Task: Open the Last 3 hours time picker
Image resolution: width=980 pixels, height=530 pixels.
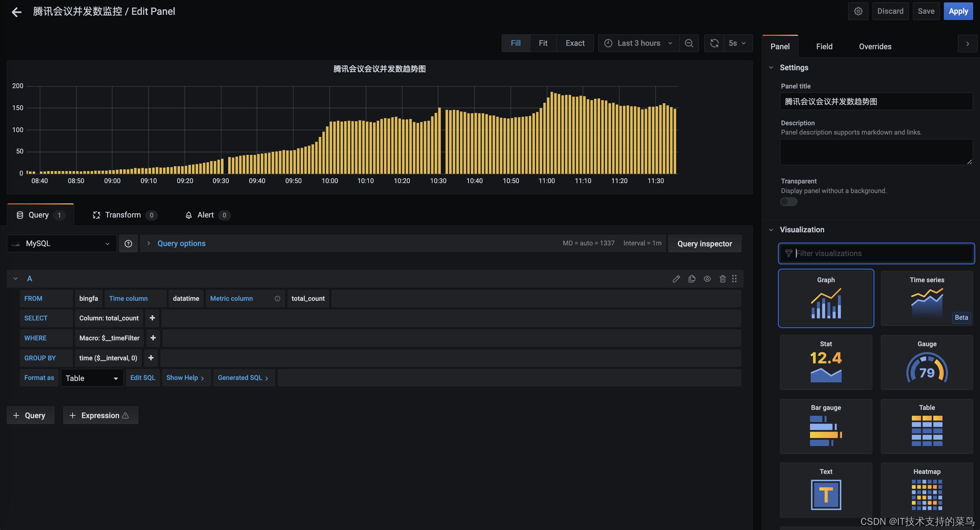Action: 638,43
